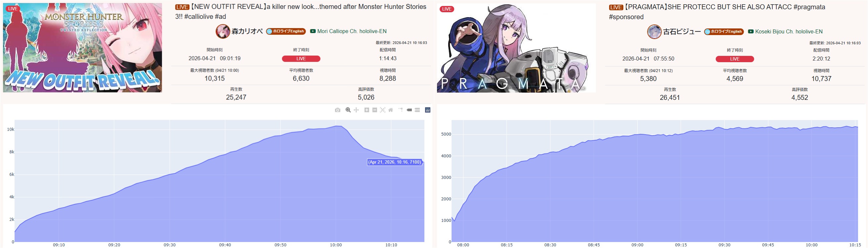
Task: Click Koseki Bijou's round avatar
Action: point(654,32)
